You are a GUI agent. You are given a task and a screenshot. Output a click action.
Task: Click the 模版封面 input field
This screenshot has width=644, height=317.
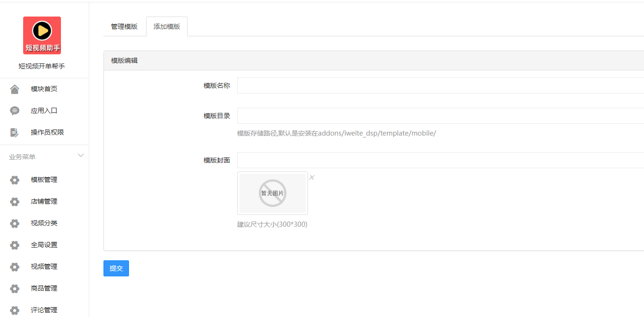point(440,160)
